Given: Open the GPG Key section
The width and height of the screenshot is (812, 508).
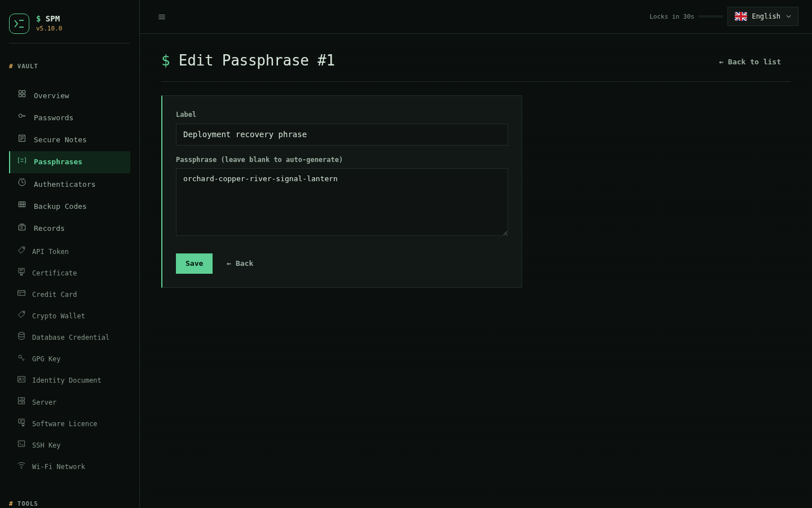Looking at the screenshot, I should [70, 358].
